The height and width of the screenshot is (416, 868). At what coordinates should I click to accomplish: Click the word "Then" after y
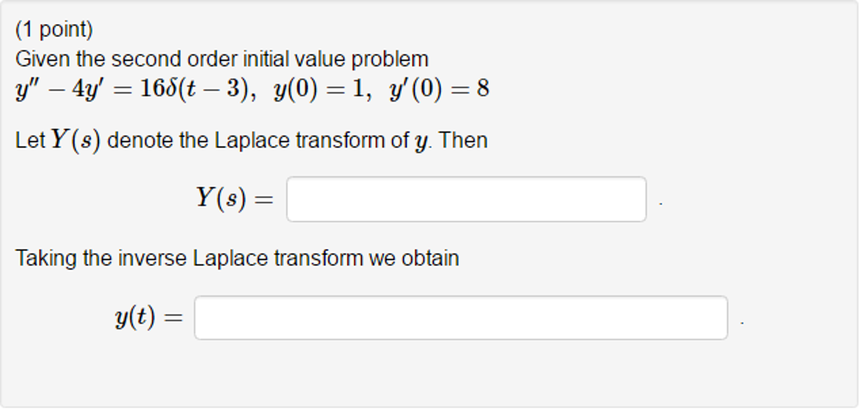pos(463,140)
